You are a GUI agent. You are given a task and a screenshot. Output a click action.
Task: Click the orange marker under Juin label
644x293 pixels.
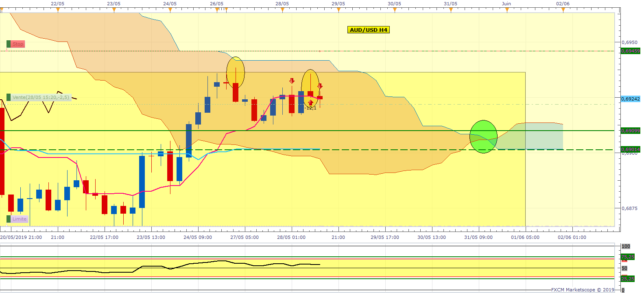tap(507, 10)
